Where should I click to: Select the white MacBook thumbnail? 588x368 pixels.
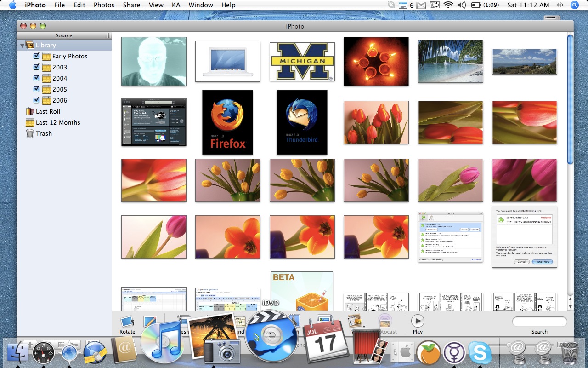point(227,61)
